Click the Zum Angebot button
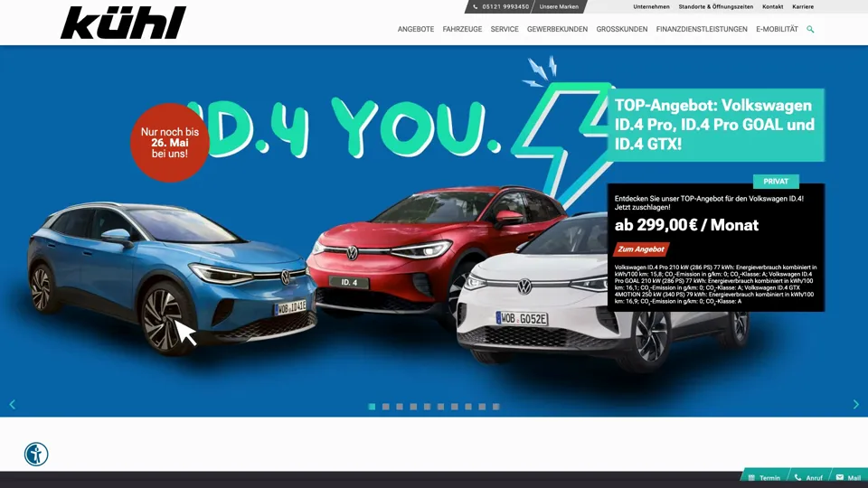 [x=641, y=249]
